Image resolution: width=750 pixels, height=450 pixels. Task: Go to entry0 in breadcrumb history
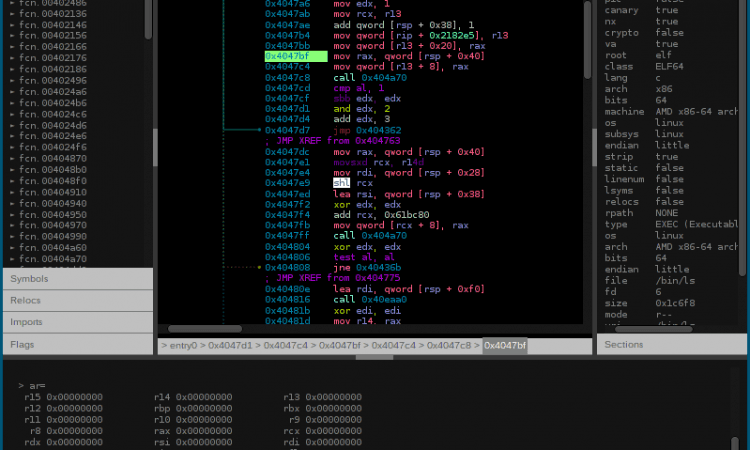click(x=183, y=345)
